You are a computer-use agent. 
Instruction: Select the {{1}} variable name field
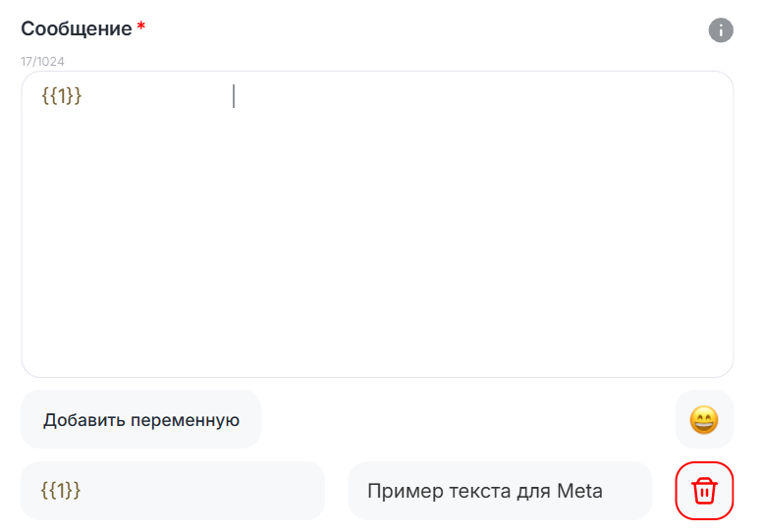click(x=173, y=490)
